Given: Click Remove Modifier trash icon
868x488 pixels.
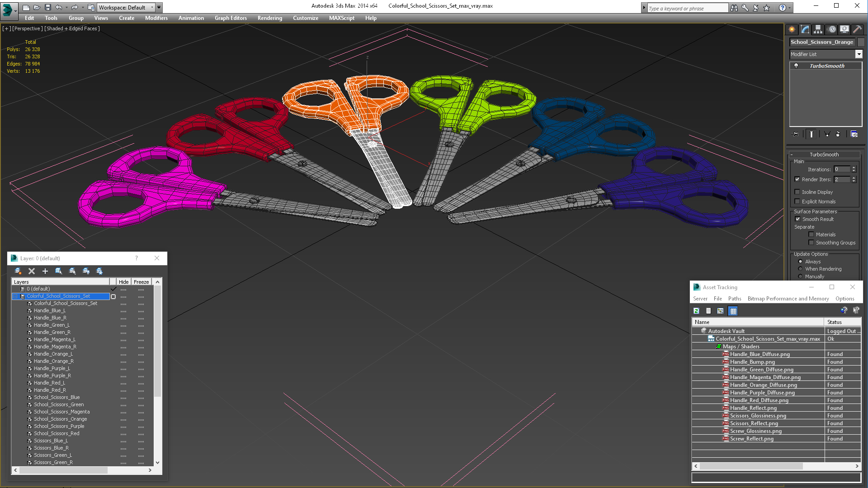Looking at the screenshot, I should [838, 134].
